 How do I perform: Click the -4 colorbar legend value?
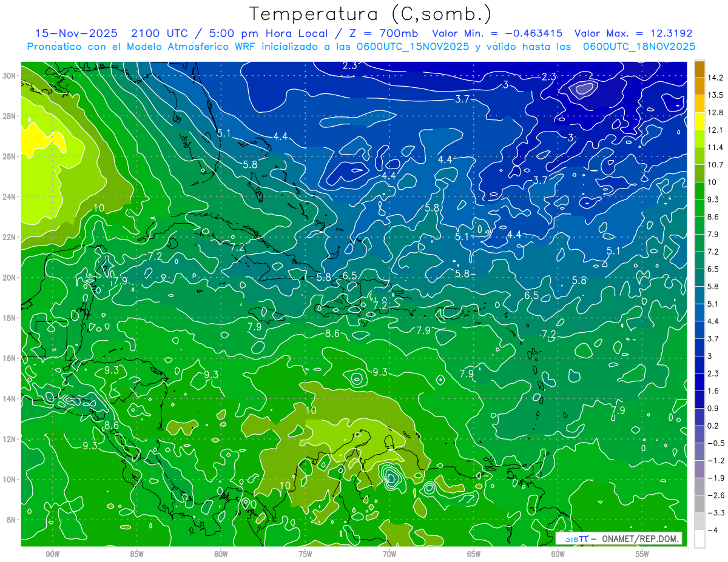click(712, 530)
